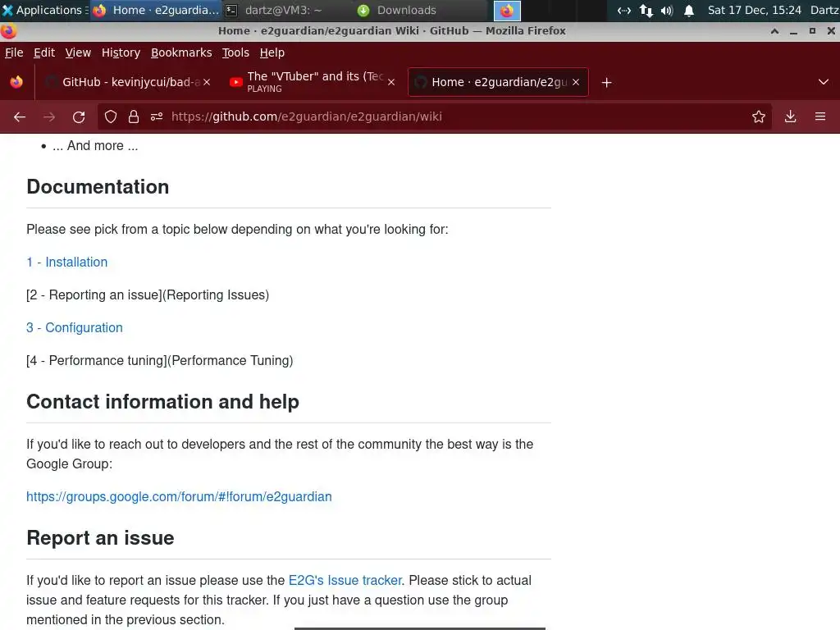This screenshot has width=840, height=630.
Task: Open the Applications menu in the panel
Action: pyautogui.click(x=44, y=10)
